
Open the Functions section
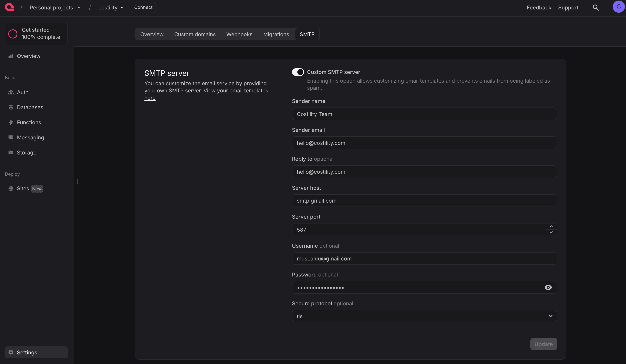click(x=29, y=122)
